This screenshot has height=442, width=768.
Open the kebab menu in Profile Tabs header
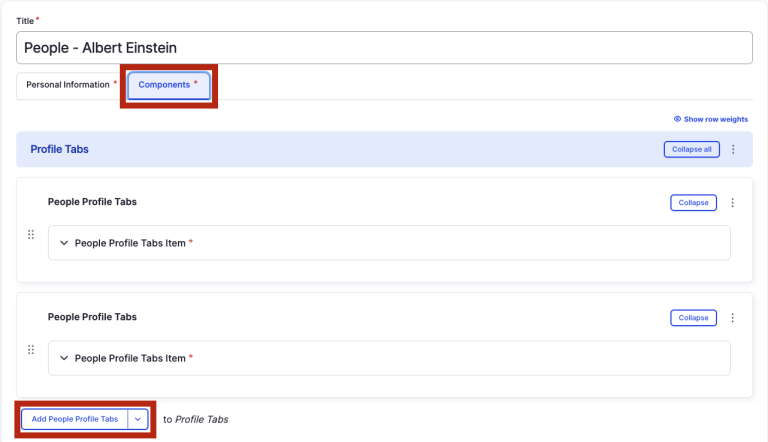(733, 149)
